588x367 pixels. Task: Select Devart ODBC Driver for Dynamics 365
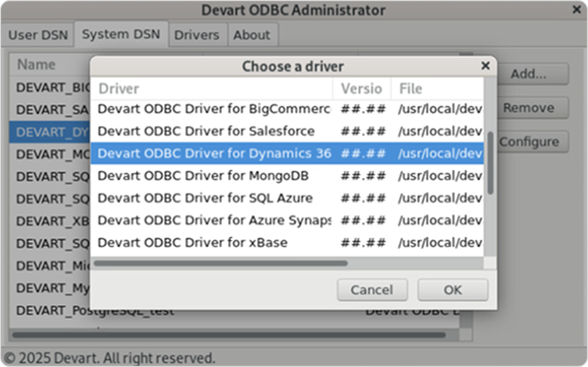coord(287,153)
